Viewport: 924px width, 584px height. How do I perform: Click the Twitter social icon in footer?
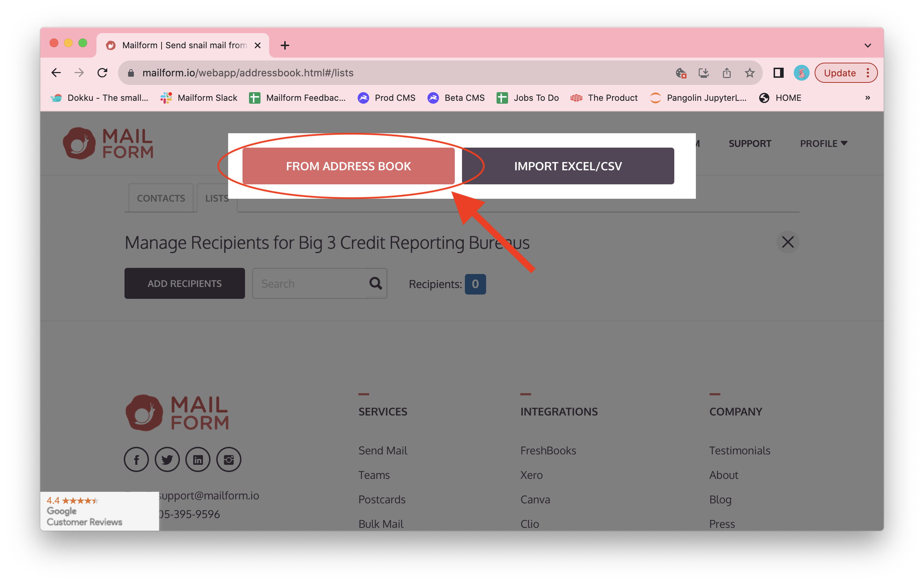[167, 459]
